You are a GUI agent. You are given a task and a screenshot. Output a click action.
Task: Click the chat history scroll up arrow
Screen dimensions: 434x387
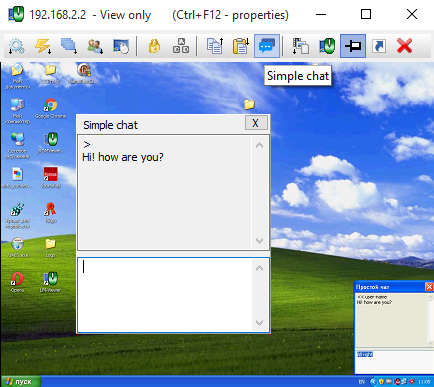coord(260,145)
